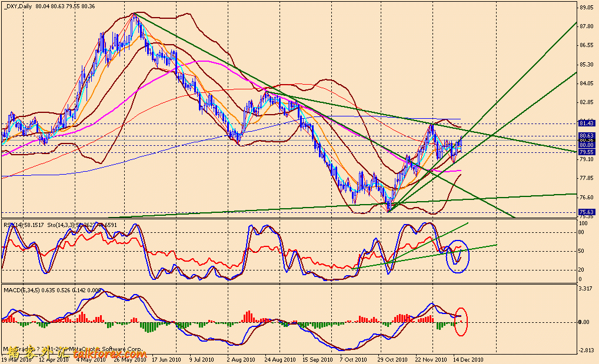Select the 79.10 price axis label
This screenshot has height=364, width=599.
pos(586,159)
